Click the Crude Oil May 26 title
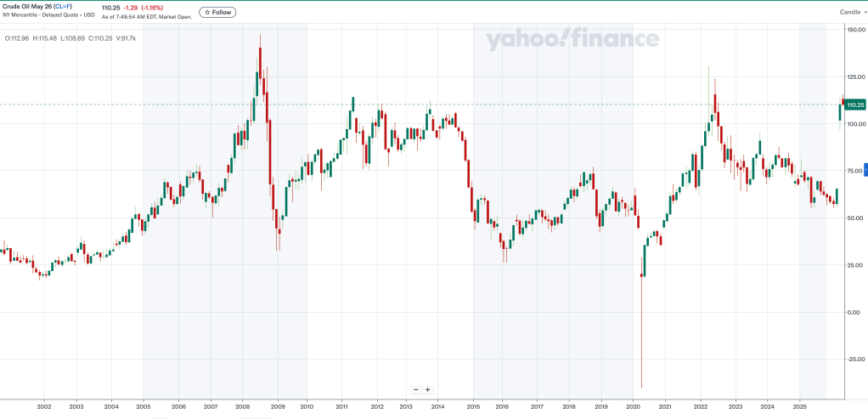The image size is (868, 419). (30, 8)
